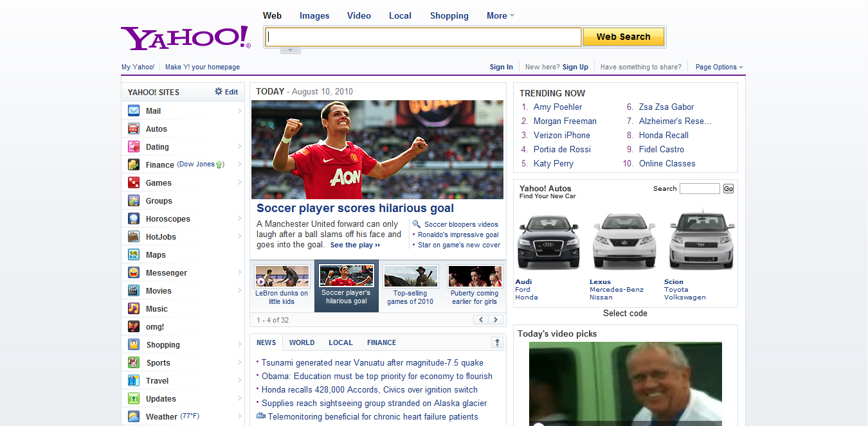This screenshot has height=426, width=868.
Task: Expand the search box suggestion arrow
Action: [x=291, y=50]
